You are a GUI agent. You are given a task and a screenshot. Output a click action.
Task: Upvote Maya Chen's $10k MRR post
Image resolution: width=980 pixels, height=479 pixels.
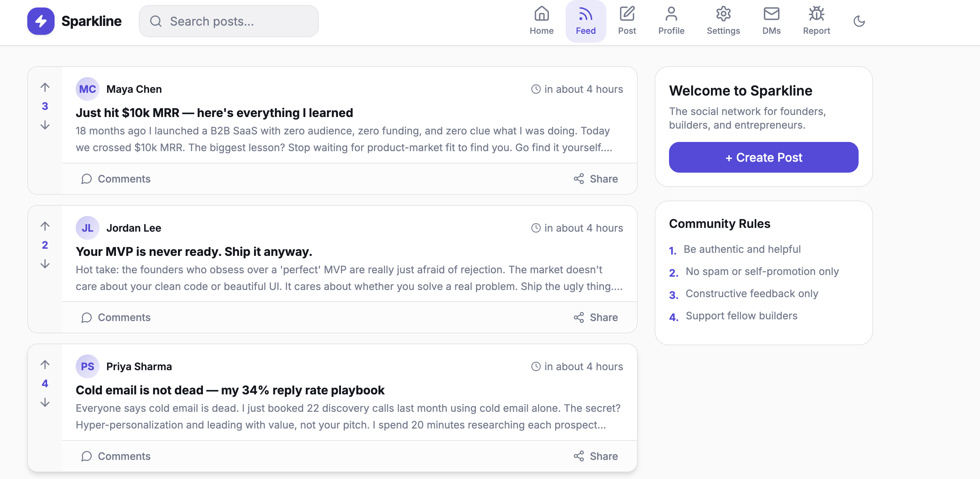point(45,87)
